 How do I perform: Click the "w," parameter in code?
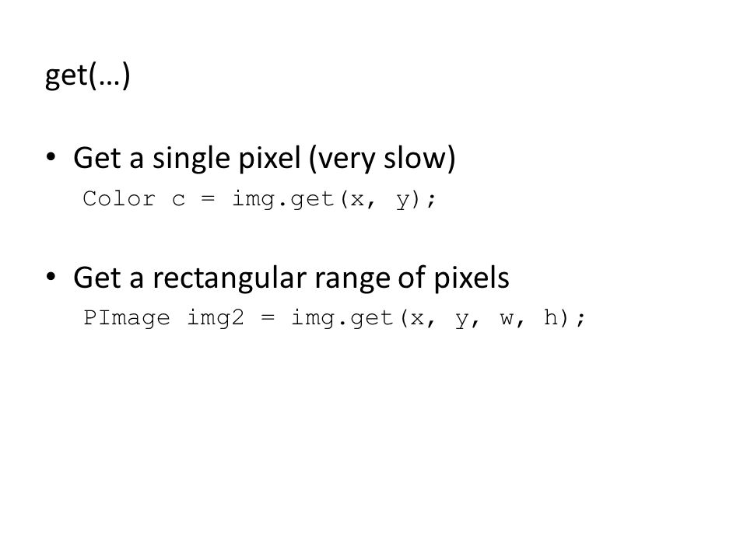point(512,319)
